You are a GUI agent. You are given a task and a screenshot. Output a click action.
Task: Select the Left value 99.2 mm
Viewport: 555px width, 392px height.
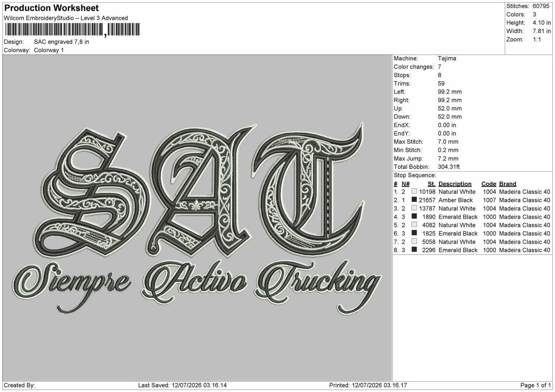450,92
